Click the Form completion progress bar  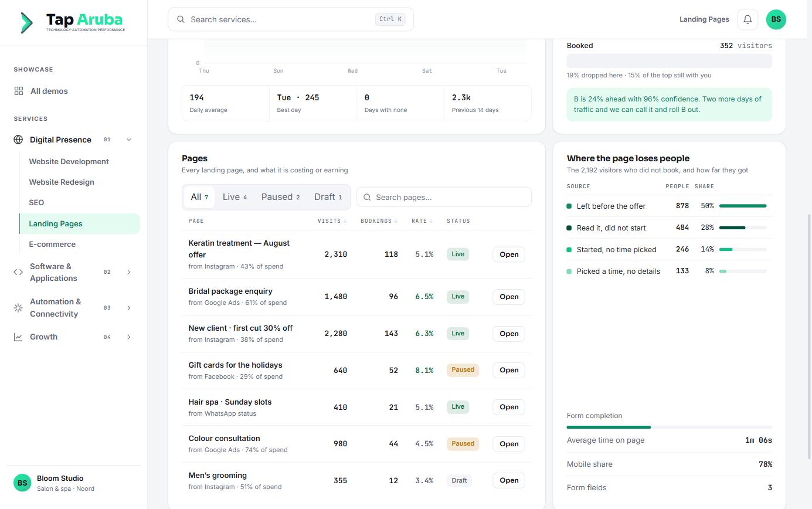pos(669,427)
